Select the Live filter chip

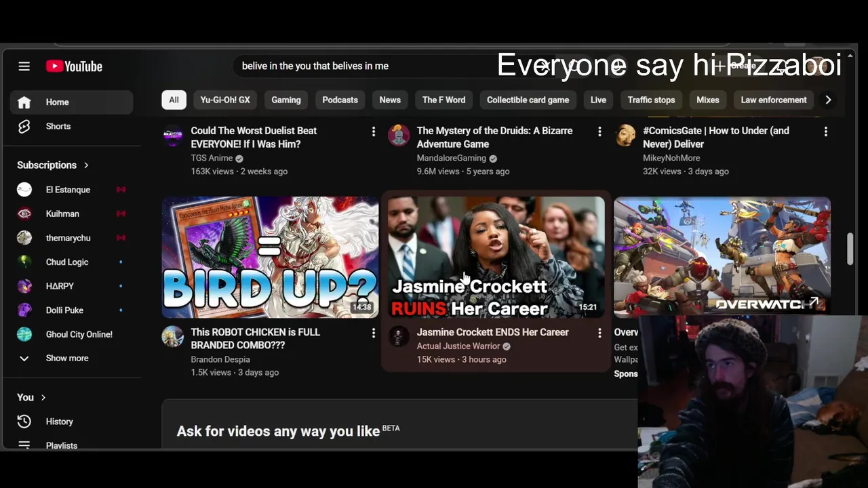pos(598,100)
